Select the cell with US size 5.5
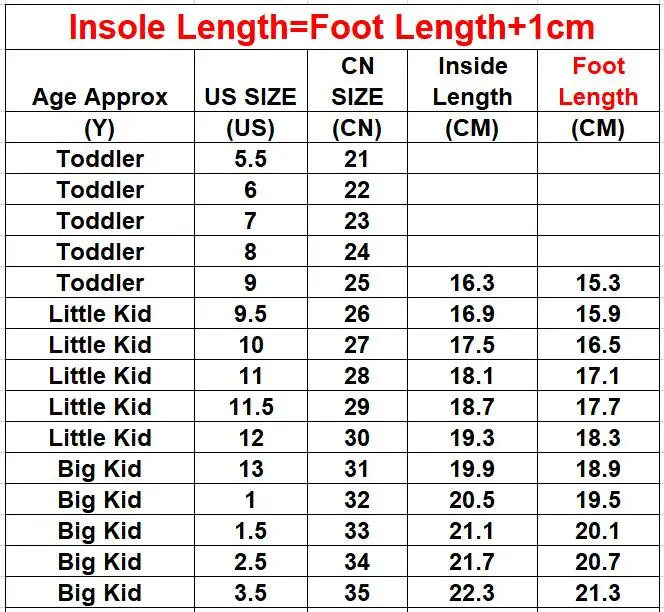 251,158
